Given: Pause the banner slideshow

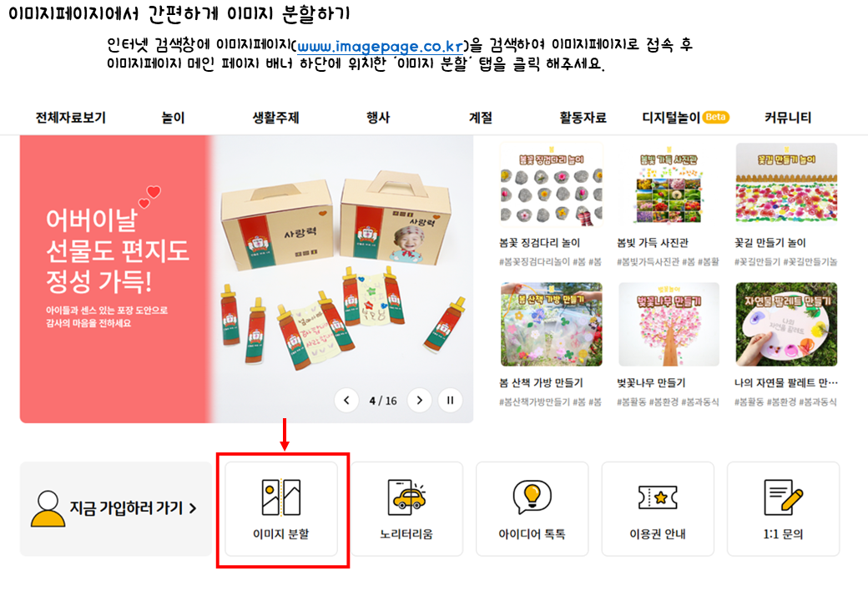Looking at the screenshot, I should pyautogui.click(x=450, y=400).
